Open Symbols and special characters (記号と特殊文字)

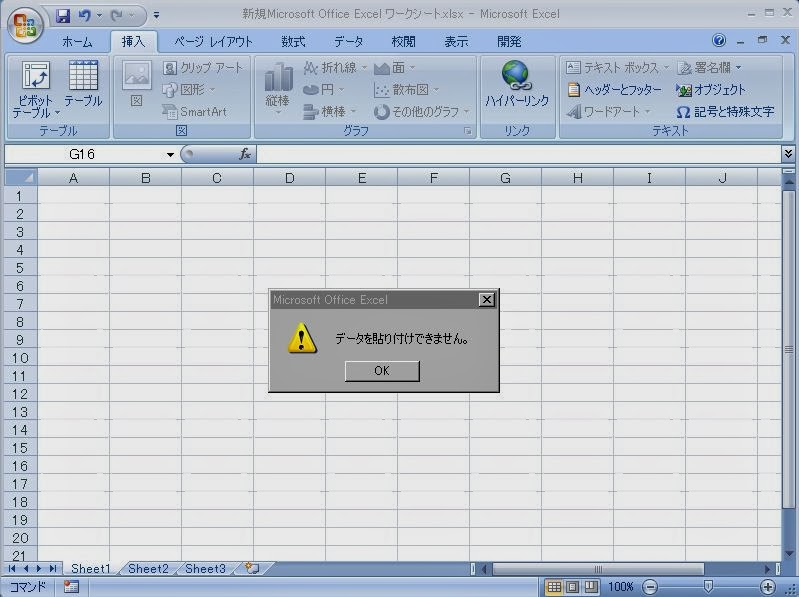click(725, 112)
